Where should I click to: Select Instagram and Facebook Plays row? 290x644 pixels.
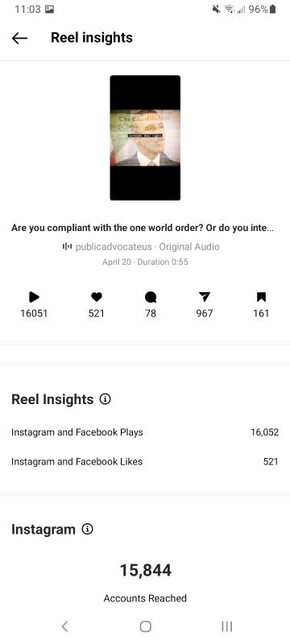145,432
